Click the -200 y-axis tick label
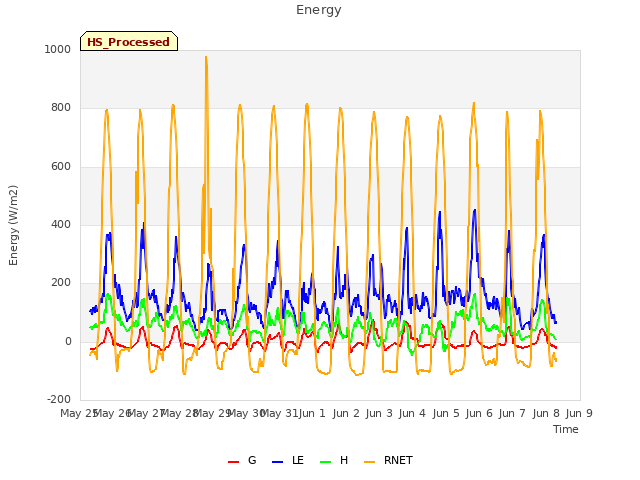640x480 pixels. click(x=59, y=399)
